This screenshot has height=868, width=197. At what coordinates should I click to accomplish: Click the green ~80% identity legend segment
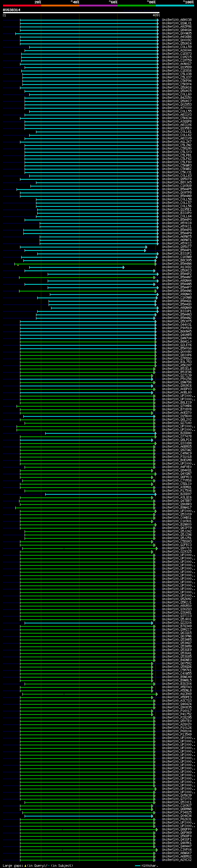tap(137, 6)
